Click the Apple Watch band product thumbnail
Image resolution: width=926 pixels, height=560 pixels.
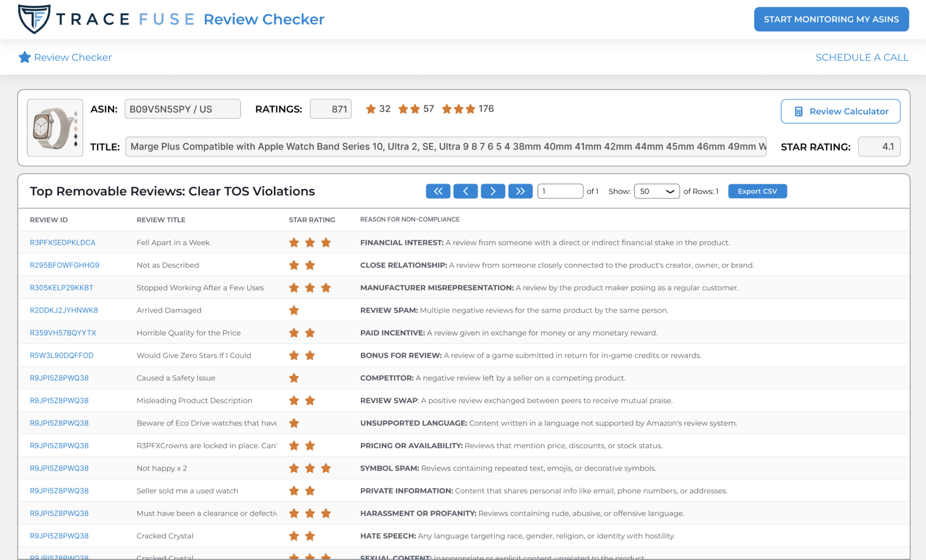[x=55, y=128]
